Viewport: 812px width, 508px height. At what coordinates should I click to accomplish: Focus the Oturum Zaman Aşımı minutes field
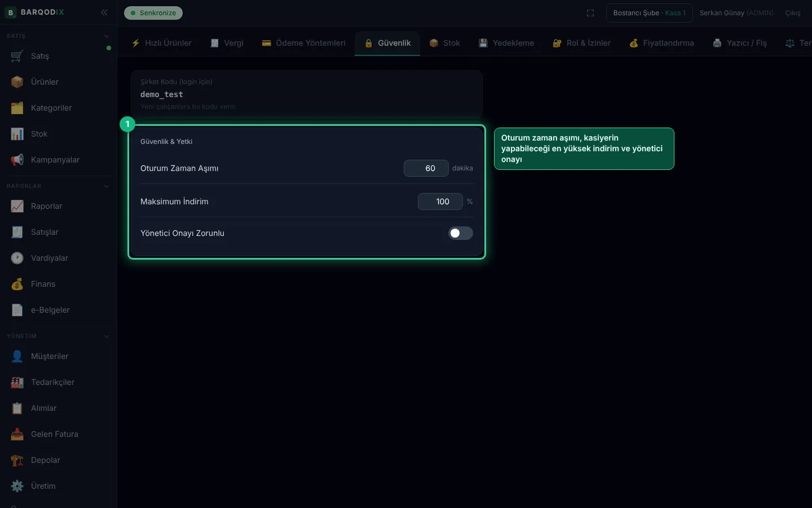pyautogui.click(x=426, y=168)
